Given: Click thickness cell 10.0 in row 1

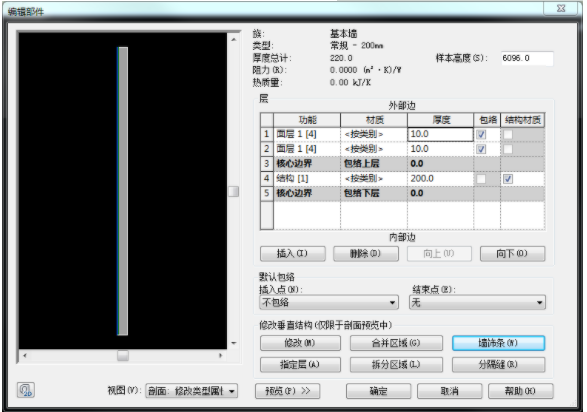Looking at the screenshot, I should [x=440, y=134].
